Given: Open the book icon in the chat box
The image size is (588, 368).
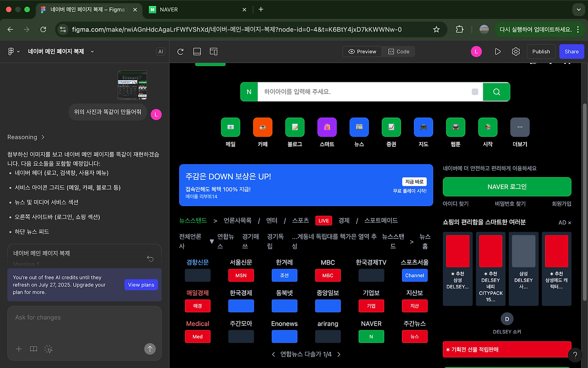Looking at the screenshot, I should (x=34, y=349).
